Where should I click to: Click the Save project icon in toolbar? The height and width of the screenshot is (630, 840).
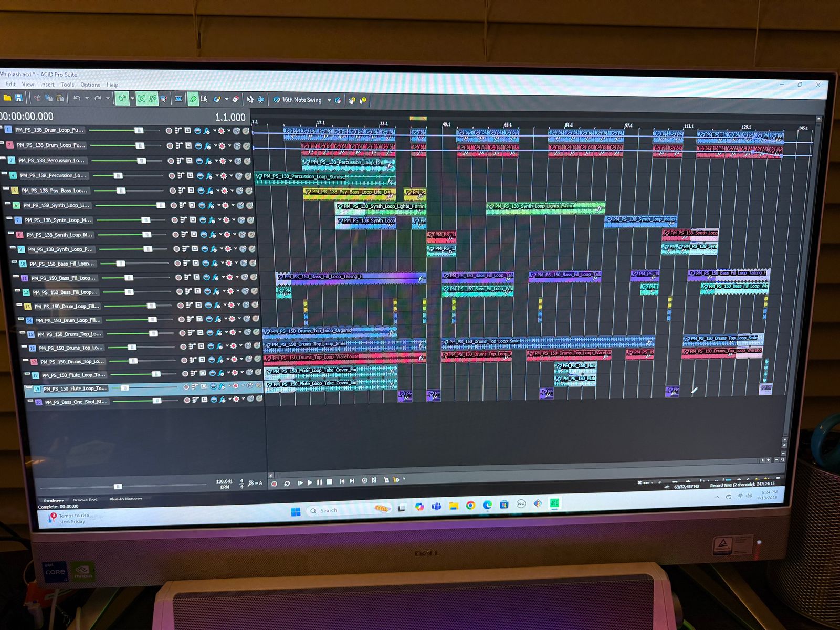[x=19, y=98]
